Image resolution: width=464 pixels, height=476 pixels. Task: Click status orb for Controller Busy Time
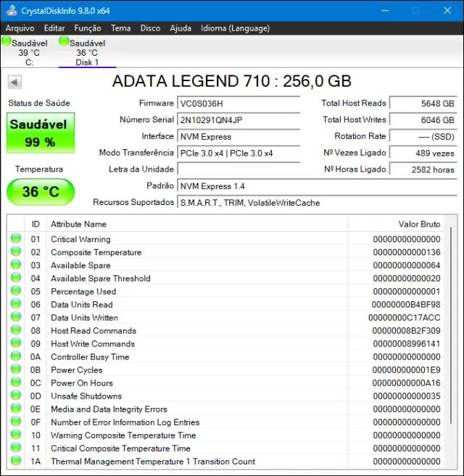[x=16, y=356]
